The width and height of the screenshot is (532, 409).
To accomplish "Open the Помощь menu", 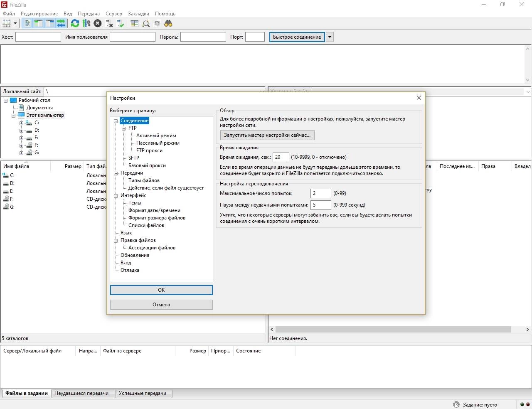I will (x=165, y=14).
